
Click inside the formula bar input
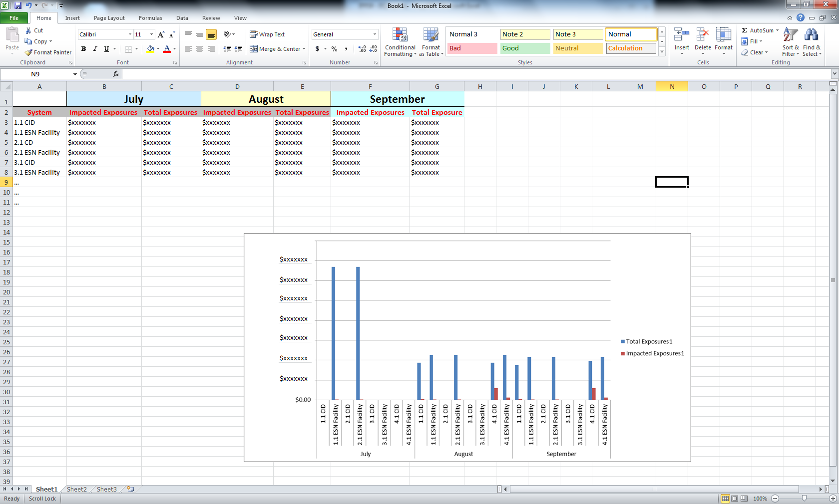(x=476, y=74)
